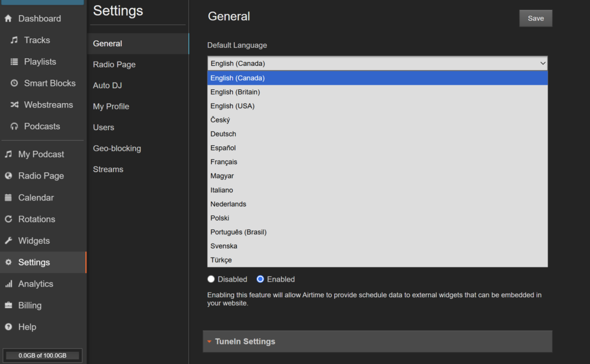Choose Český from language list
Image resolution: width=590 pixels, height=364 pixels.
(377, 120)
